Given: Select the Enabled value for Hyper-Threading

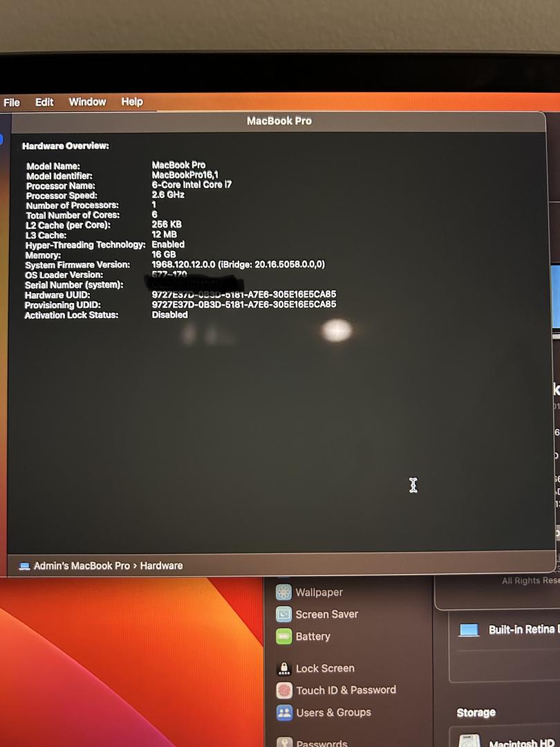Looking at the screenshot, I should (x=168, y=244).
